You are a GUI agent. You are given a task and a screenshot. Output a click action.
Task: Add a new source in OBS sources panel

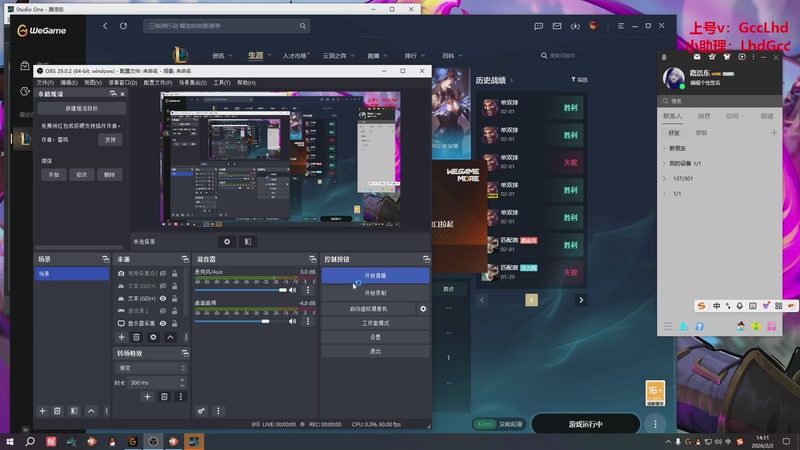tap(121, 337)
